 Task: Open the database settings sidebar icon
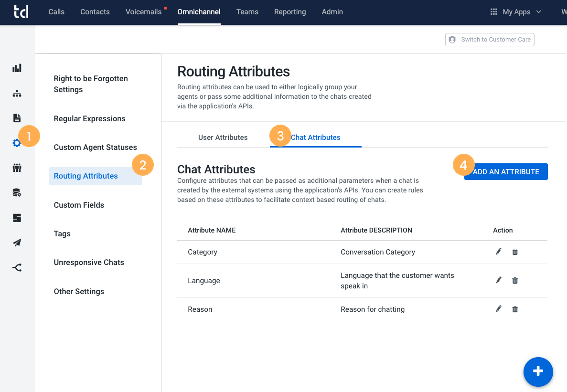[x=17, y=192]
